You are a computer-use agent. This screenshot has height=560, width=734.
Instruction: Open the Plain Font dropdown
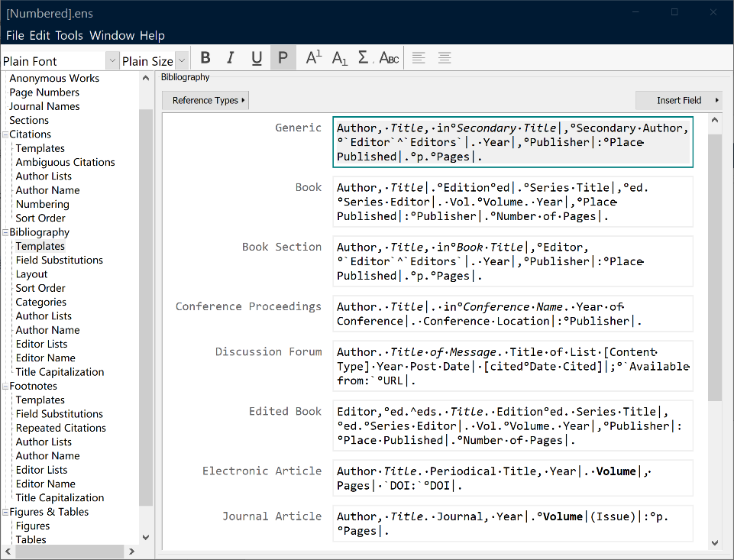pyautogui.click(x=112, y=61)
